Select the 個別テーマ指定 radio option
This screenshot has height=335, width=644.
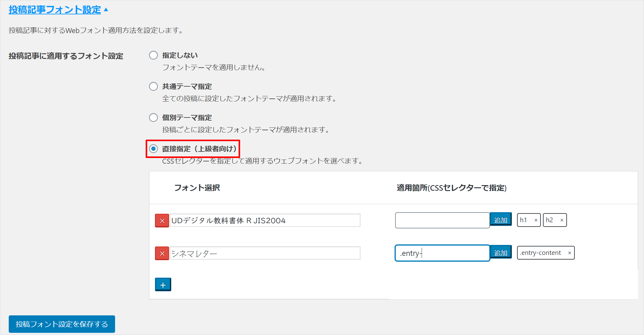pyautogui.click(x=153, y=117)
